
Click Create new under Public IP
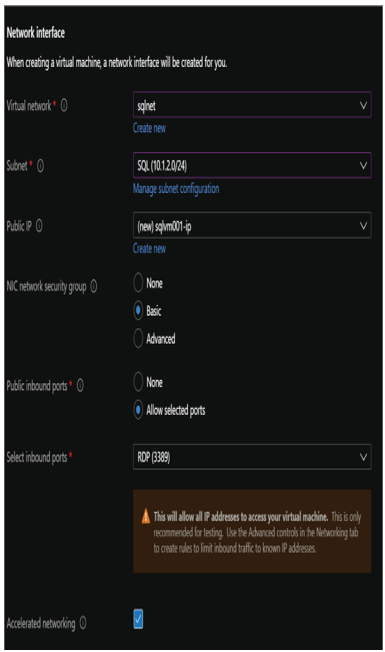tap(149, 249)
